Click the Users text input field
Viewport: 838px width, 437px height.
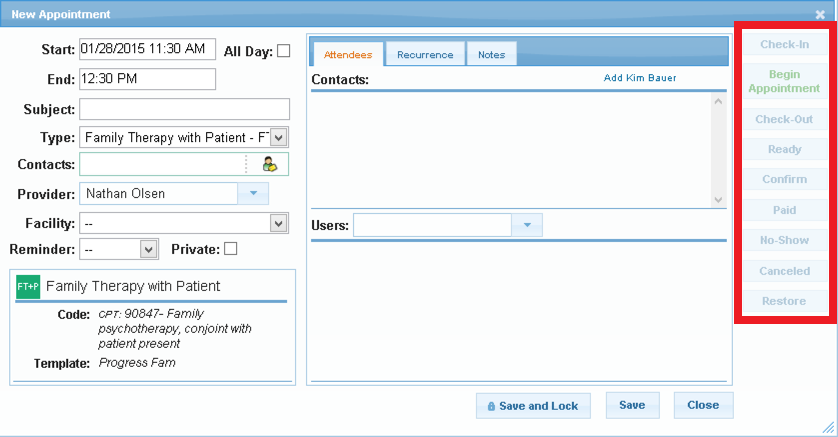click(432, 225)
